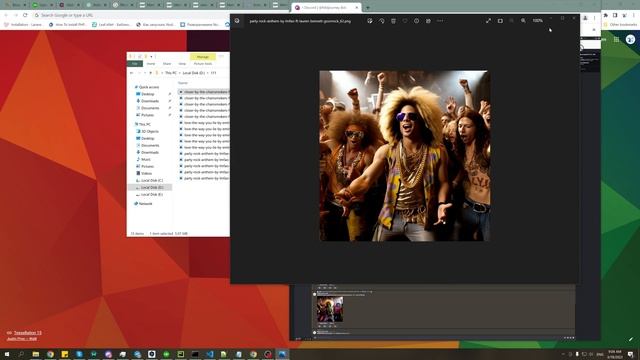The image size is (640, 360).
Task: Select Local Disk (D:) in navigation pane
Action: tap(151, 187)
